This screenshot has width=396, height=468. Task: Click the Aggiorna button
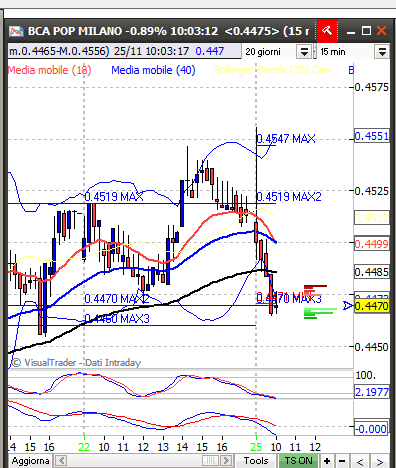(x=30, y=461)
